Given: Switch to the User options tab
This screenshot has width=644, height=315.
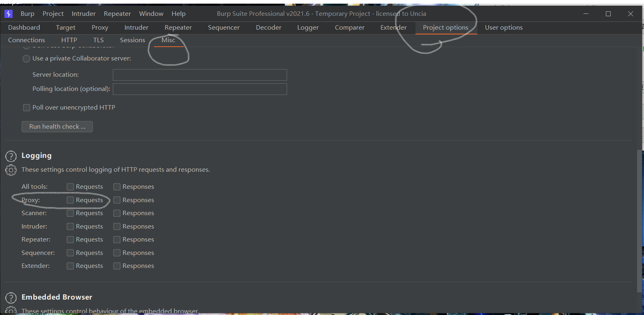Looking at the screenshot, I should [504, 28].
